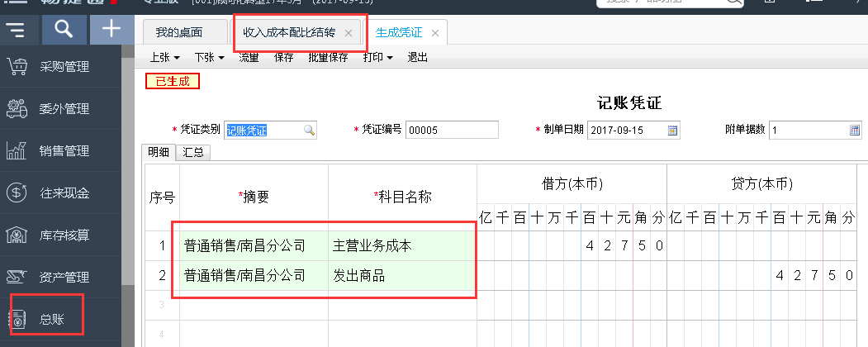Select the 明细 sub-tab
The height and width of the screenshot is (347, 868).
point(159,153)
